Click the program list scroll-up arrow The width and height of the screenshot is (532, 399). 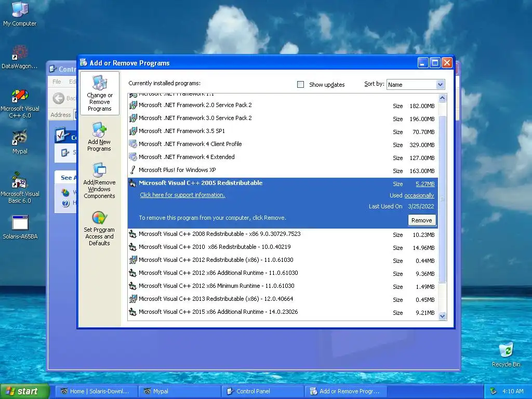pos(442,98)
